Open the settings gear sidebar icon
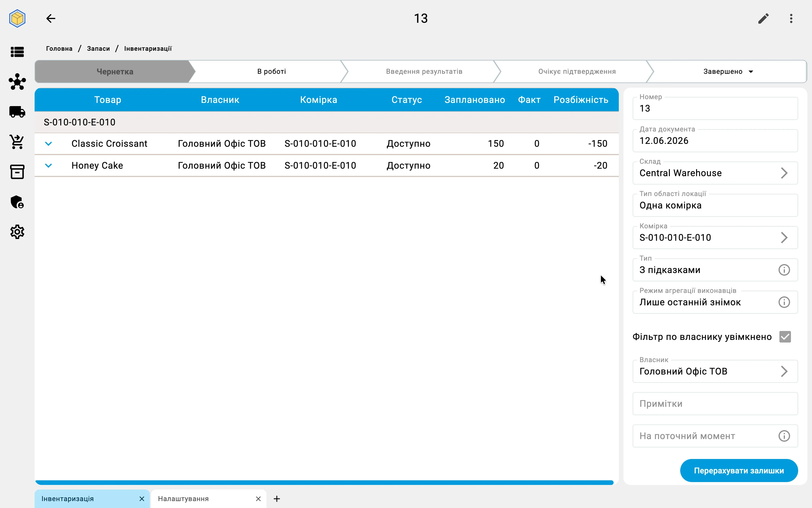 (x=17, y=232)
